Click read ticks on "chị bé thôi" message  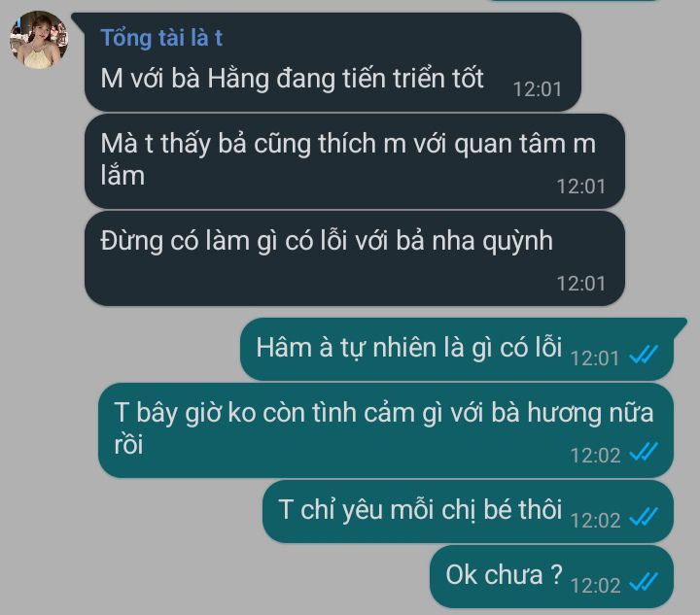click(x=644, y=517)
